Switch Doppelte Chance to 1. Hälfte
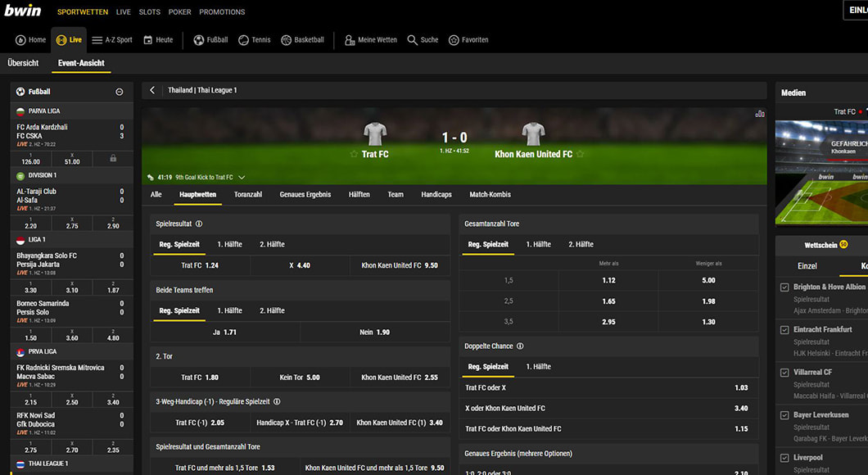Image resolution: width=868 pixels, height=475 pixels. tap(538, 367)
